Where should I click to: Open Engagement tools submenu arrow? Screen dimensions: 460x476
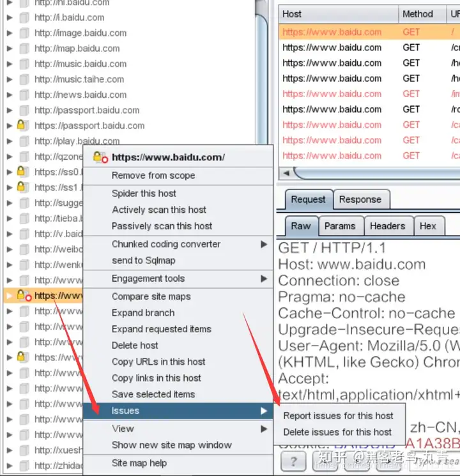click(264, 279)
